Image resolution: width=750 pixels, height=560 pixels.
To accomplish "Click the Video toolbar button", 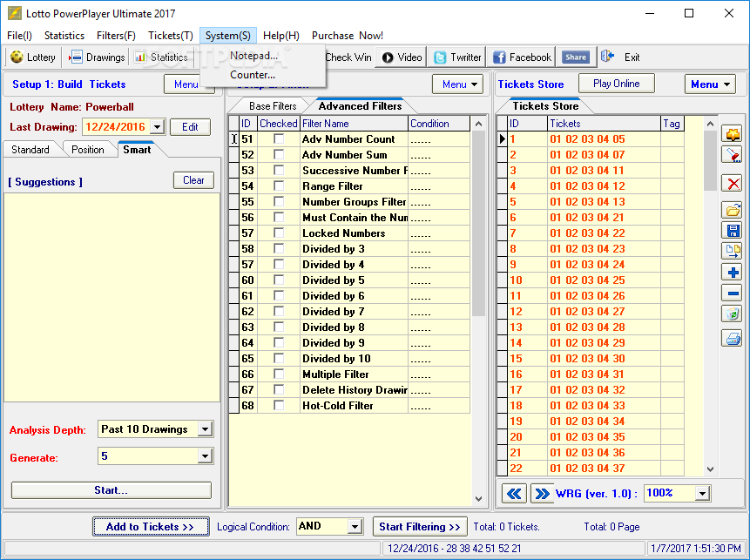I will pyautogui.click(x=402, y=57).
